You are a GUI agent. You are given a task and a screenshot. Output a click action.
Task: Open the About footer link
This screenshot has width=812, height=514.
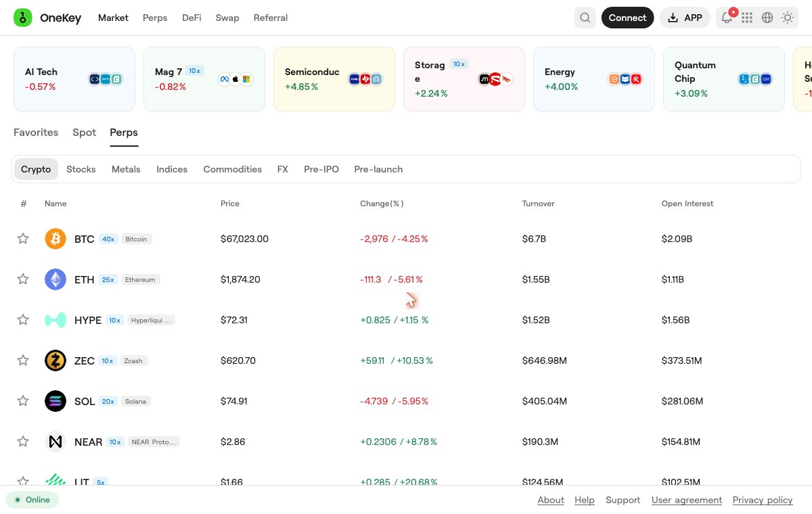tap(551, 500)
